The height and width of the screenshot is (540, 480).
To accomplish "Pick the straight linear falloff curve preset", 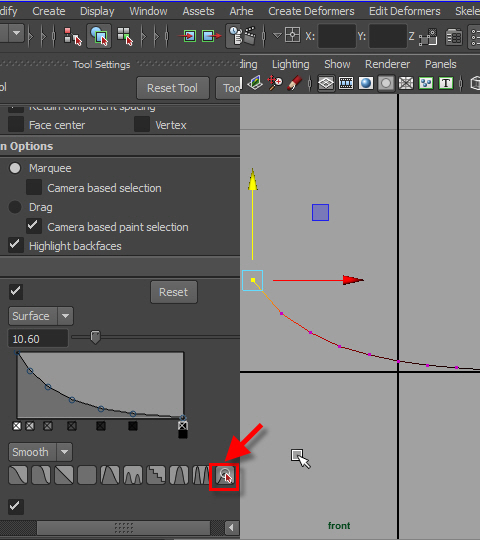I will coord(64,475).
